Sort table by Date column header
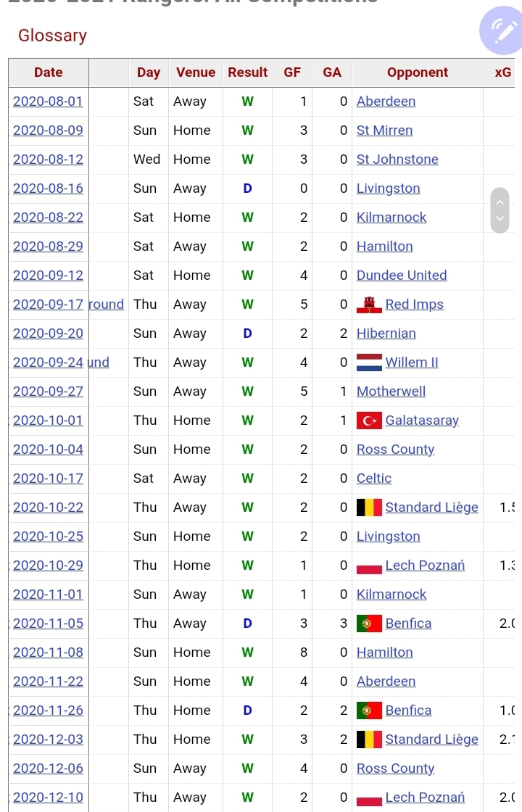 [49, 72]
